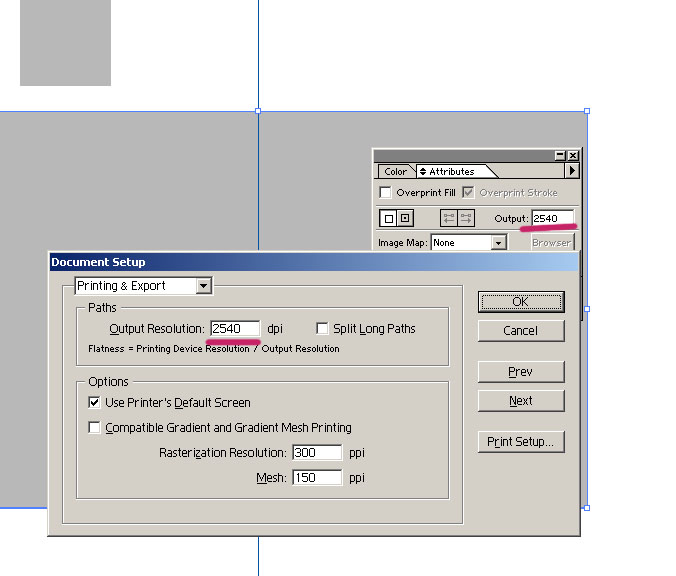Uncheck Use Printer's Default Screen
The width and height of the screenshot is (676, 576).
pyautogui.click(x=94, y=402)
